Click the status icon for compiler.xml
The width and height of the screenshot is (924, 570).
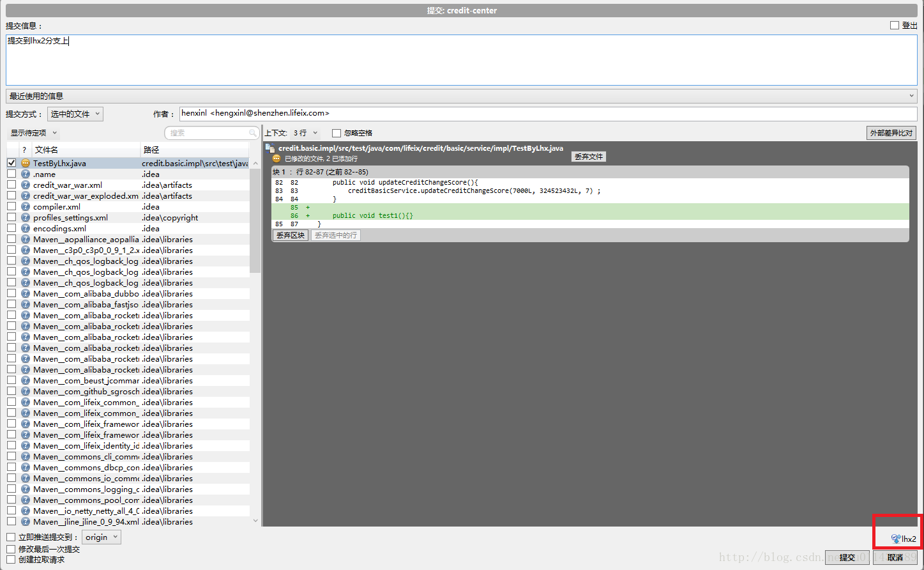[x=26, y=206]
